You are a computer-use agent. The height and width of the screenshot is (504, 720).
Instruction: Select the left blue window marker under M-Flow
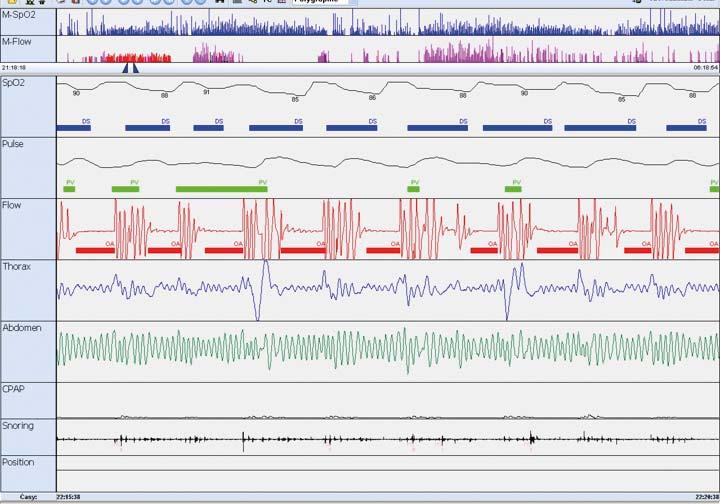coord(125,68)
